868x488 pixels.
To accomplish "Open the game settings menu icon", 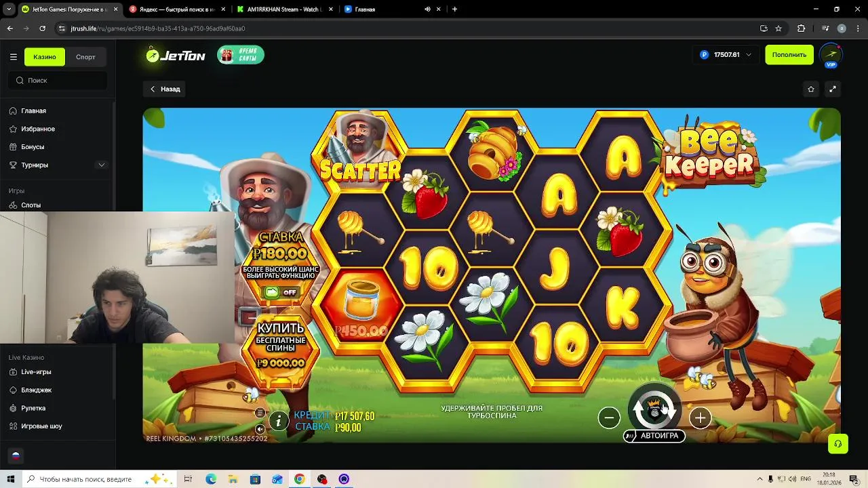I will pyautogui.click(x=260, y=413).
